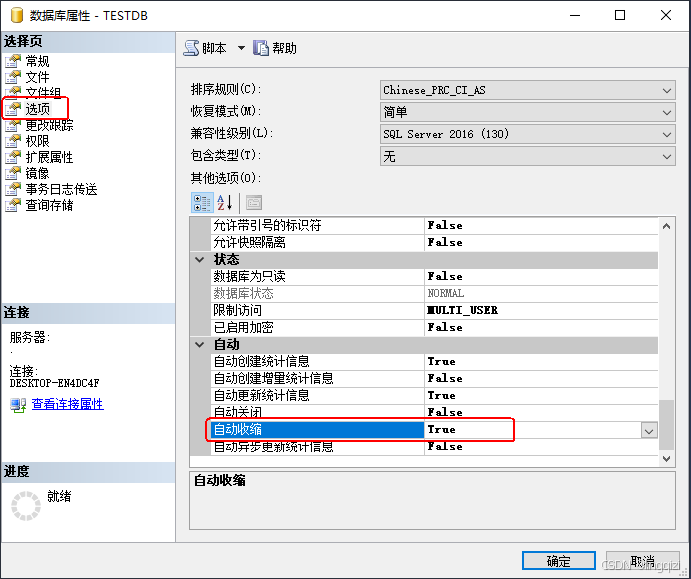Viewport: 691px width, 579px height.
Task: Open the 文件 page
Action: (x=37, y=77)
